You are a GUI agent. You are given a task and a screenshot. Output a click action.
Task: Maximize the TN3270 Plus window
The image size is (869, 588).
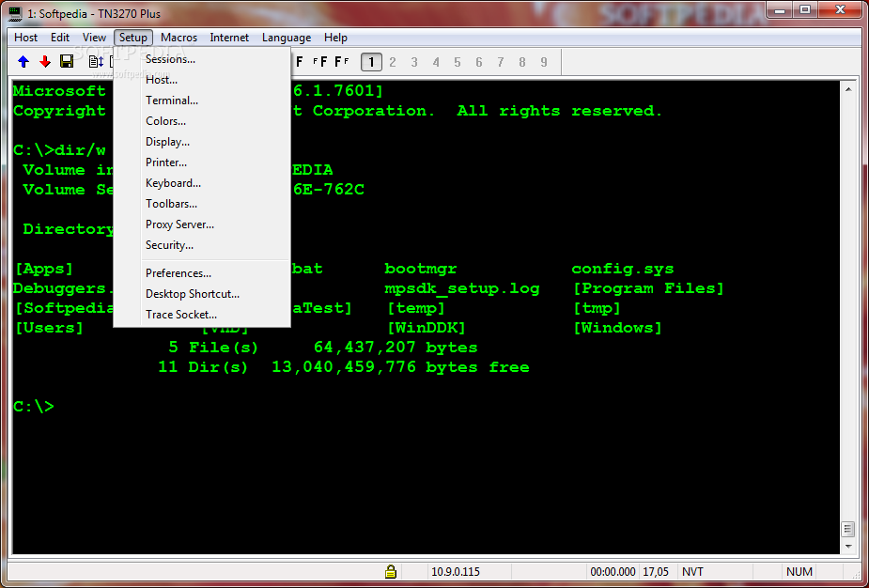pyautogui.click(x=805, y=9)
